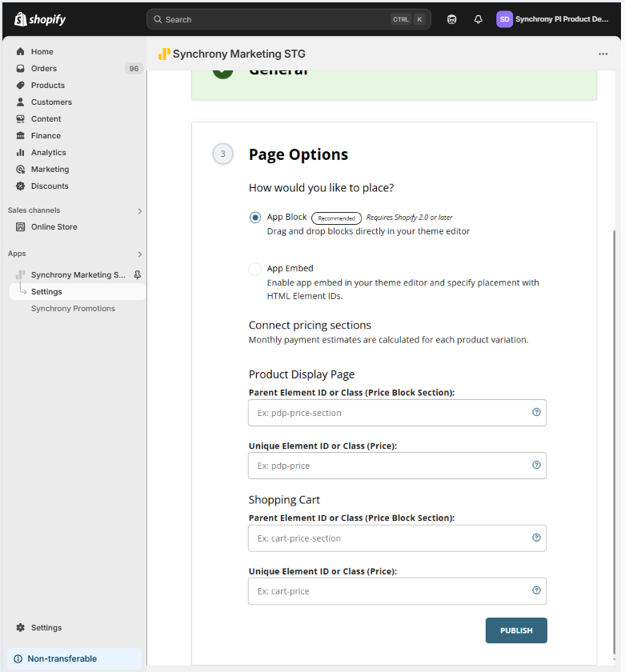Expand the Sales channels section chevron
The height and width of the screenshot is (672, 625).
(140, 211)
